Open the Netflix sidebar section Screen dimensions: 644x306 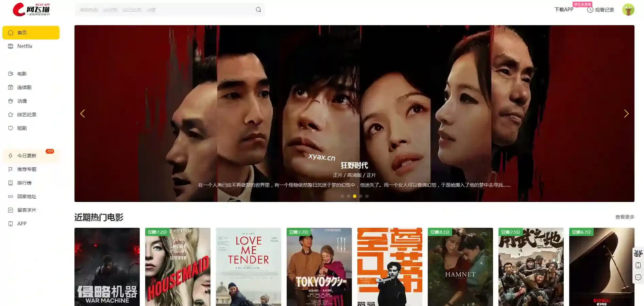click(x=25, y=46)
